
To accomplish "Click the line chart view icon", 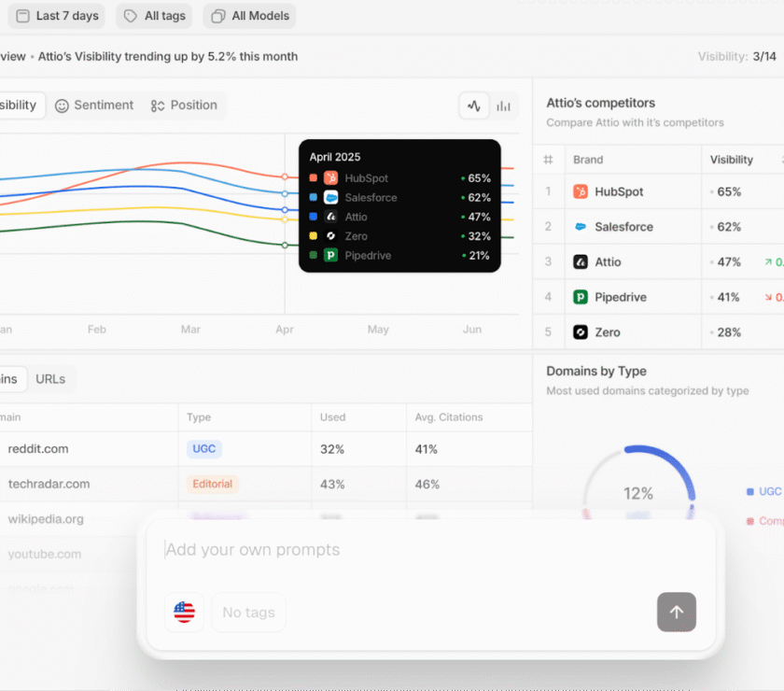I will tap(474, 106).
